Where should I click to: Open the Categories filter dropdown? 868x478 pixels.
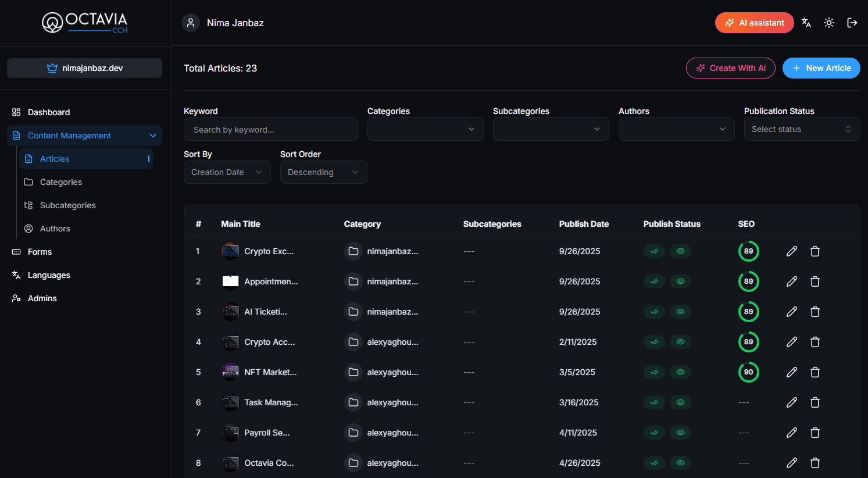[425, 129]
